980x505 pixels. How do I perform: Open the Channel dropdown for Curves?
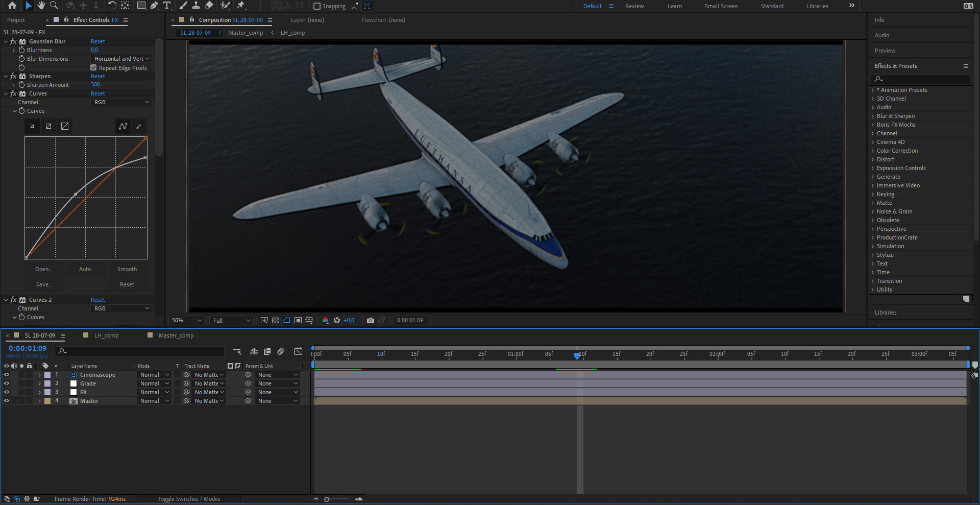[120, 102]
